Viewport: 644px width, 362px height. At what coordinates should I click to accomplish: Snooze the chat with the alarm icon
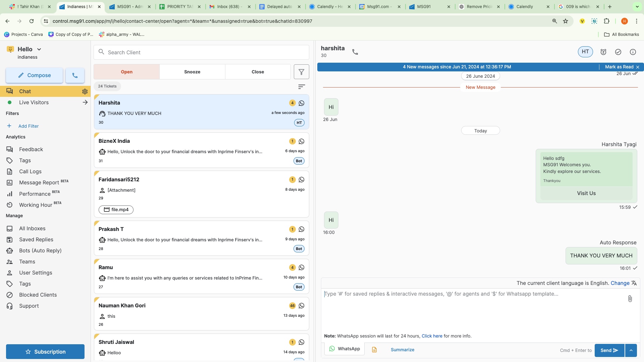tap(603, 52)
